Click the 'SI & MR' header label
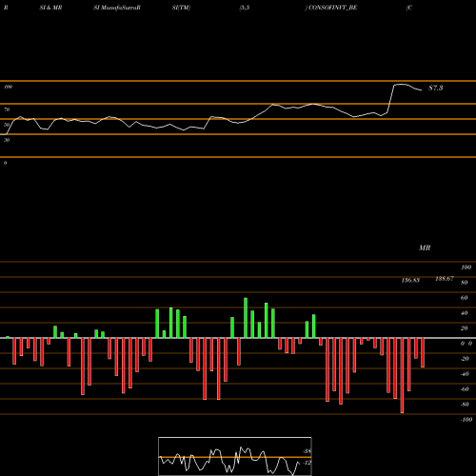The image size is (476, 476). tap(50, 8)
